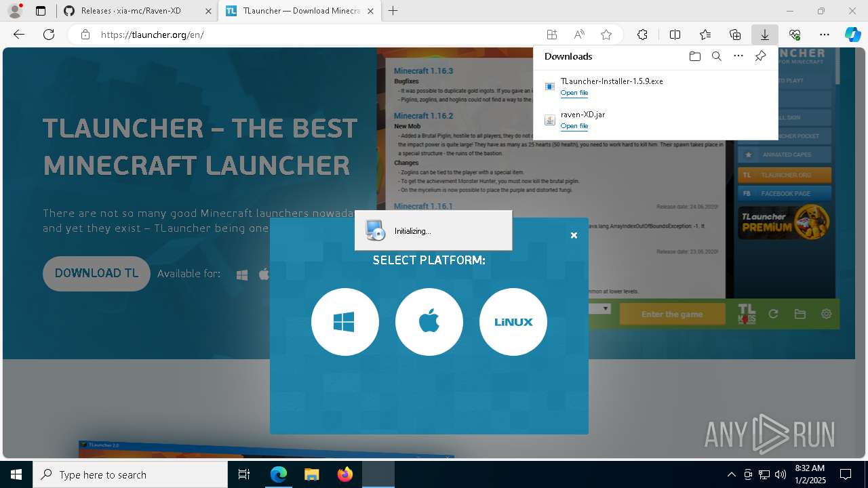
Task: Open the Extensions puzzle icon
Action: click(642, 35)
